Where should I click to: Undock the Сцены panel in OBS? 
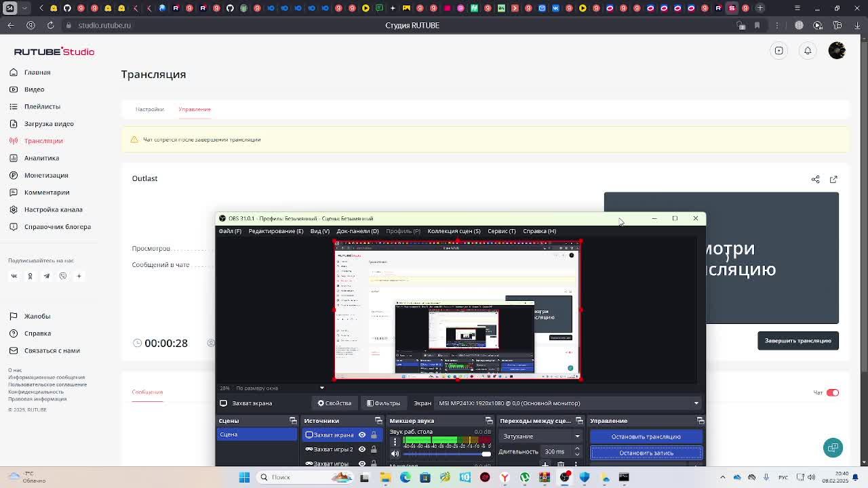[293, 421]
